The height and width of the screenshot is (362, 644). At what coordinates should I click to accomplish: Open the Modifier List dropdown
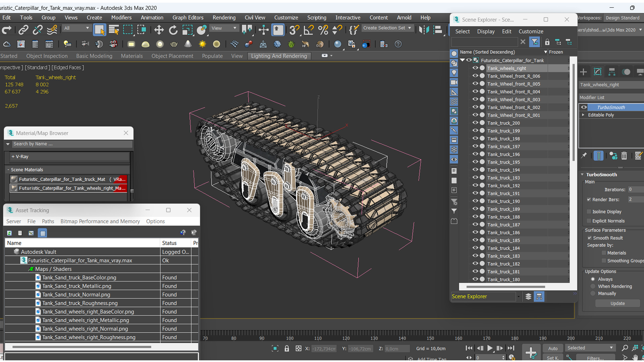click(611, 98)
